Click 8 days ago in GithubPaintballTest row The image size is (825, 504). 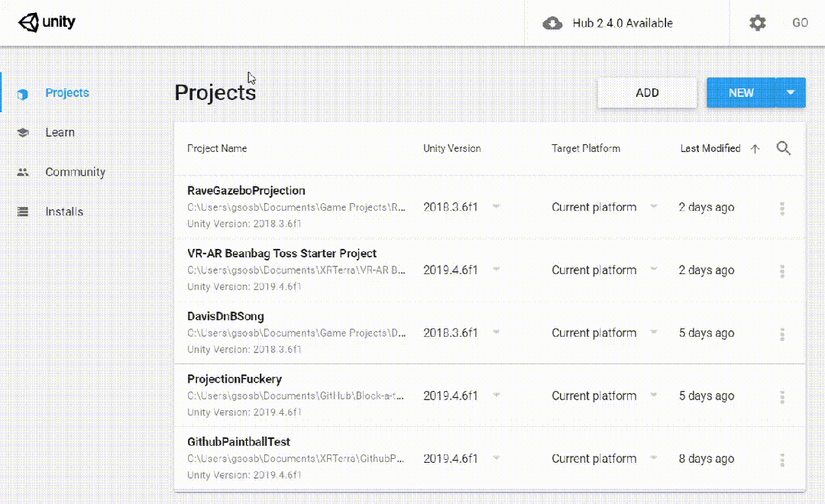(706, 459)
